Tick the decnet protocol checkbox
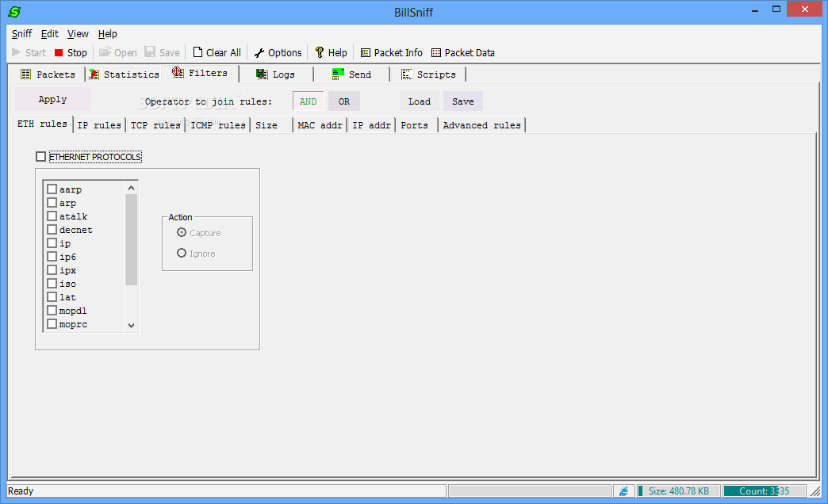 pos(52,230)
